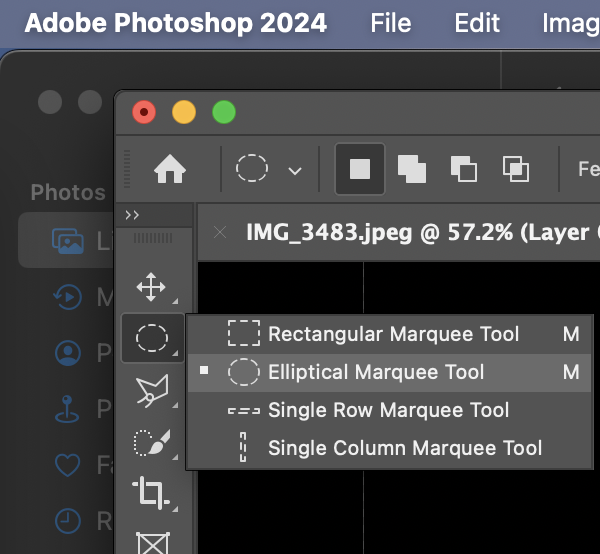
Task: Choose Single Row Marquee Tool
Action: tap(390, 410)
